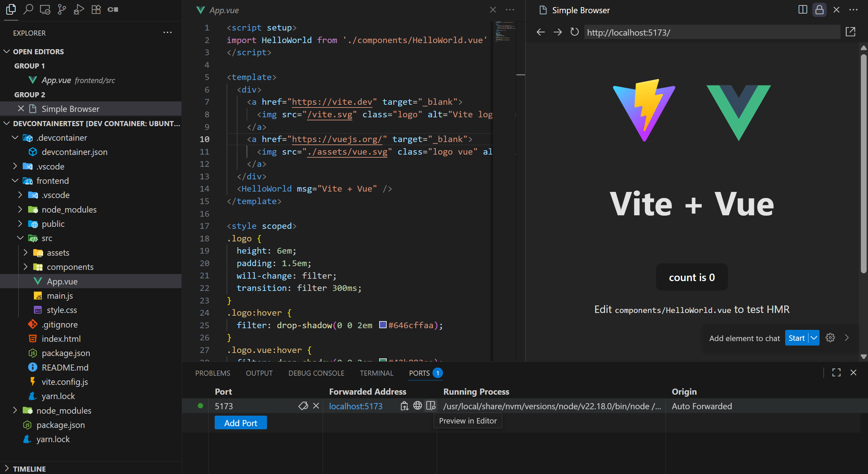Switch to the TERMINAL tab
This screenshot has width=868, height=474.
[377, 373]
